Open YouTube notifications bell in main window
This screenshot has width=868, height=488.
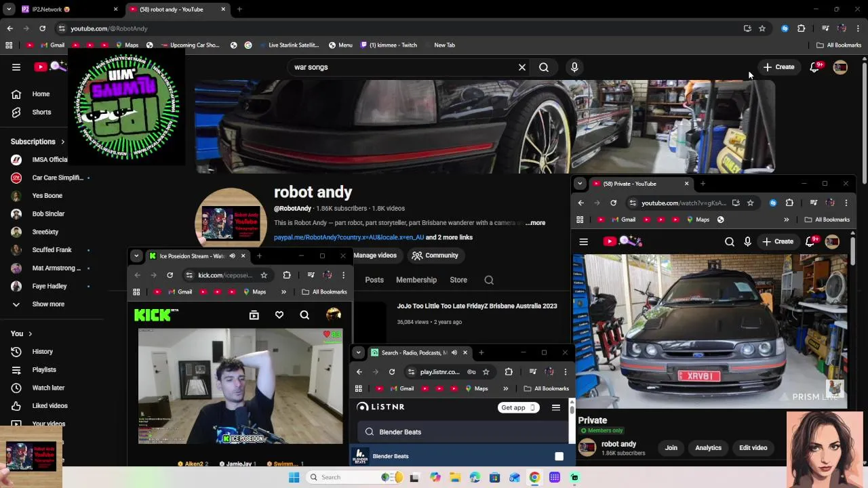815,67
